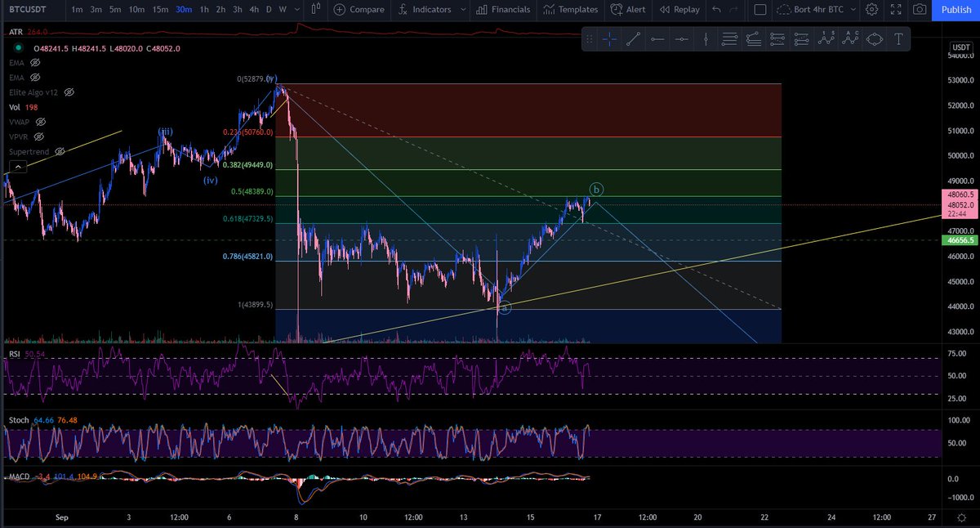Switch to the 15m timeframe
Image resolution: width=980 pixels, height=528 pixels.
click(160, 10)
